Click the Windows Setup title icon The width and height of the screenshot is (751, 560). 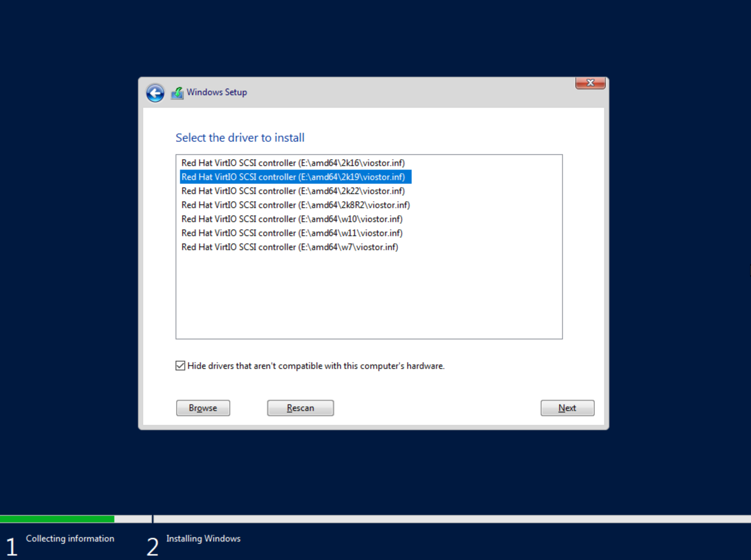click(177, 93)
